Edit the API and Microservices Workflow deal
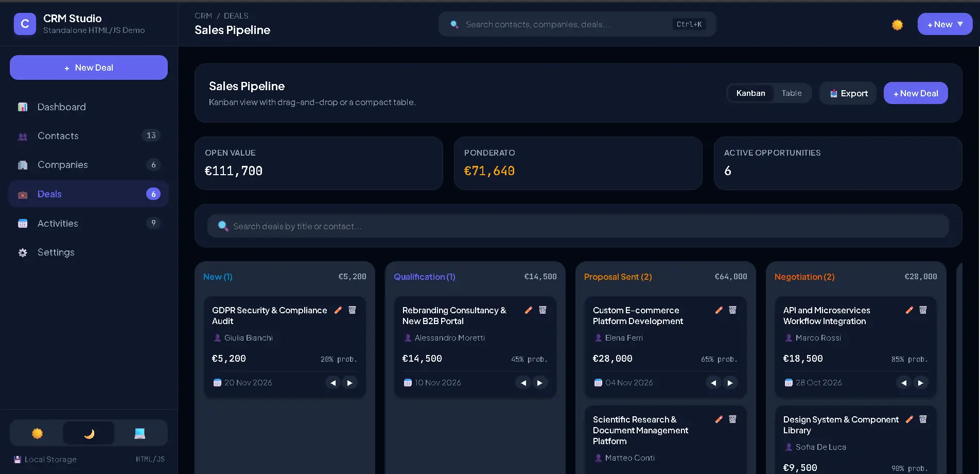The image size is (980, 474). (909, 310)
